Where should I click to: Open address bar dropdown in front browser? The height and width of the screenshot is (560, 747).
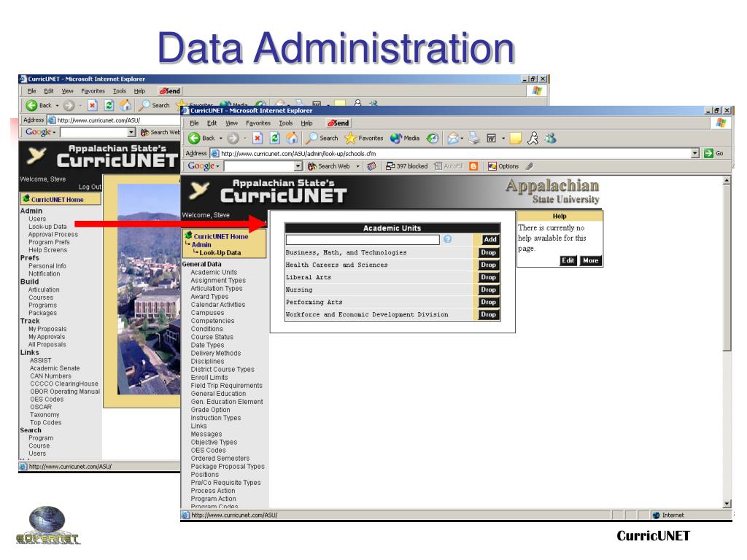pyautogui.click(x=695, y=153)
